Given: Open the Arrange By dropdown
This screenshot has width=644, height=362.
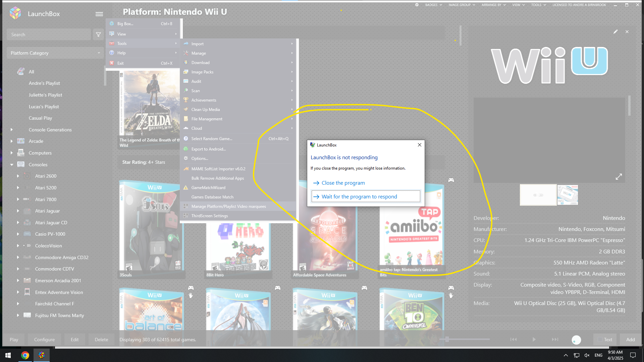Looking at the screenshot, I should pos(494,5).
